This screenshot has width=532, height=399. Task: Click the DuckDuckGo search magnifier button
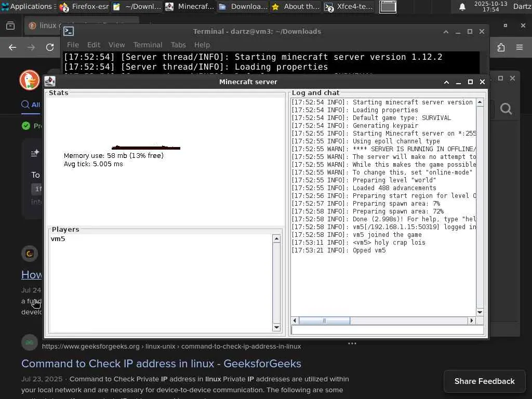point(506,109)
